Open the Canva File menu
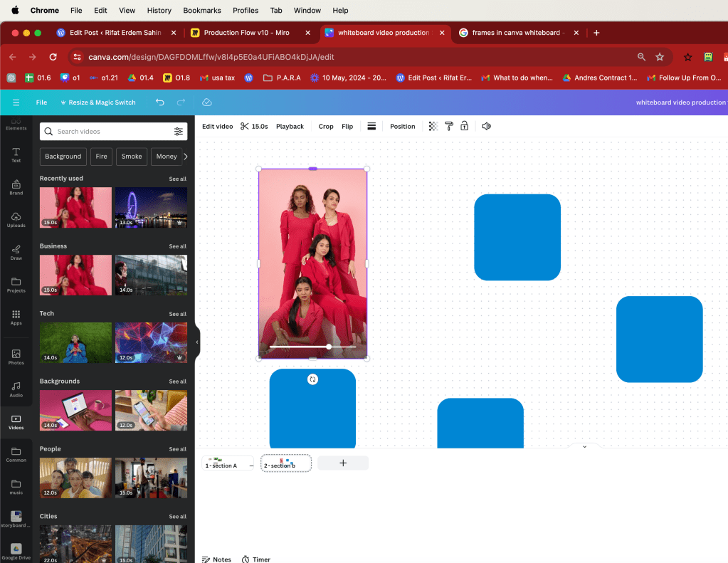 [x=41, y=102]
